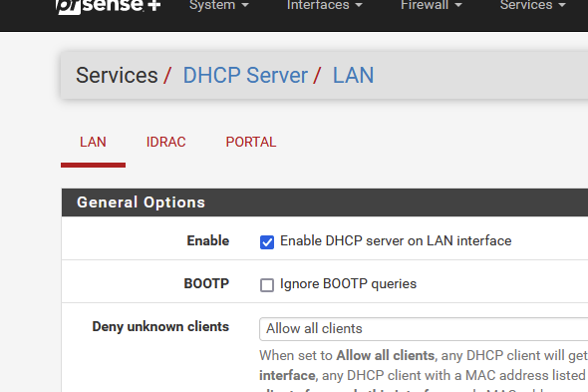Switch to the PORTAL tab
The width and height of the screenshot is (588, 392).
(251, 142)
